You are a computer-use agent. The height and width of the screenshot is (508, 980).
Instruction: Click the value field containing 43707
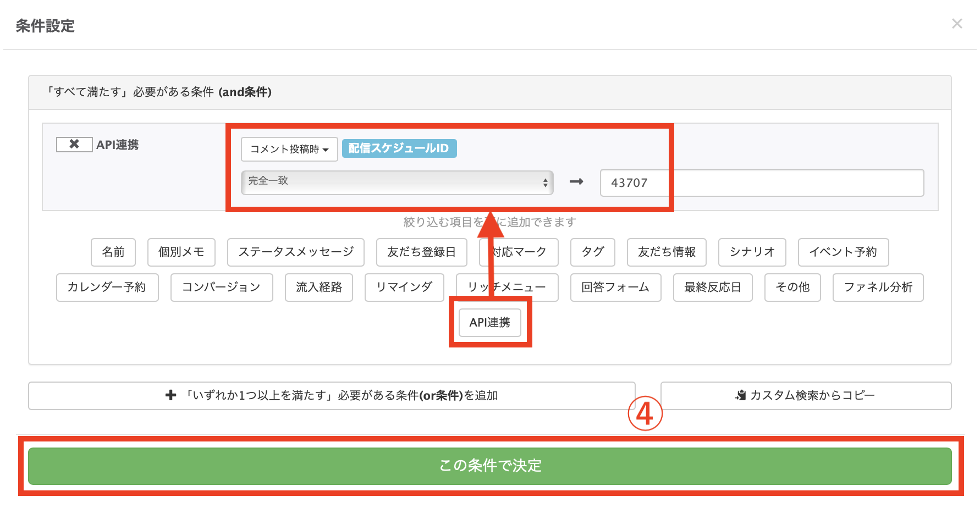(x=762, y=183)
